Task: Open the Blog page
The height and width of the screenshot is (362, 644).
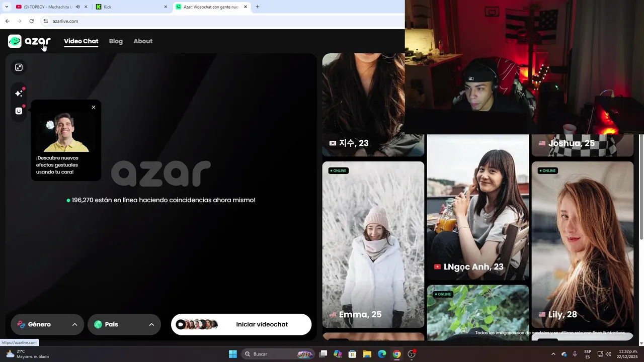Action: 116,41
